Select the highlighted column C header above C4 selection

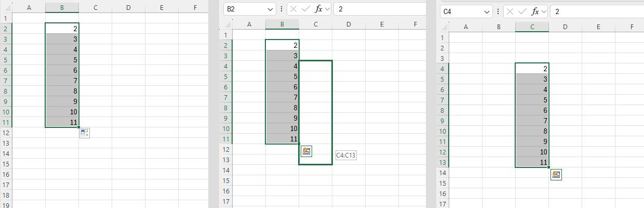(532, 27)
